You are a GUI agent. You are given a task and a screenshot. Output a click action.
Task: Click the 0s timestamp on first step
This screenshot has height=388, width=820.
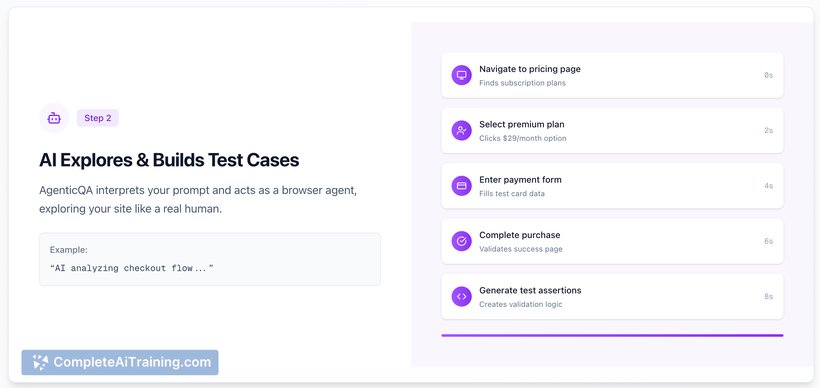(x=768, y=75)
